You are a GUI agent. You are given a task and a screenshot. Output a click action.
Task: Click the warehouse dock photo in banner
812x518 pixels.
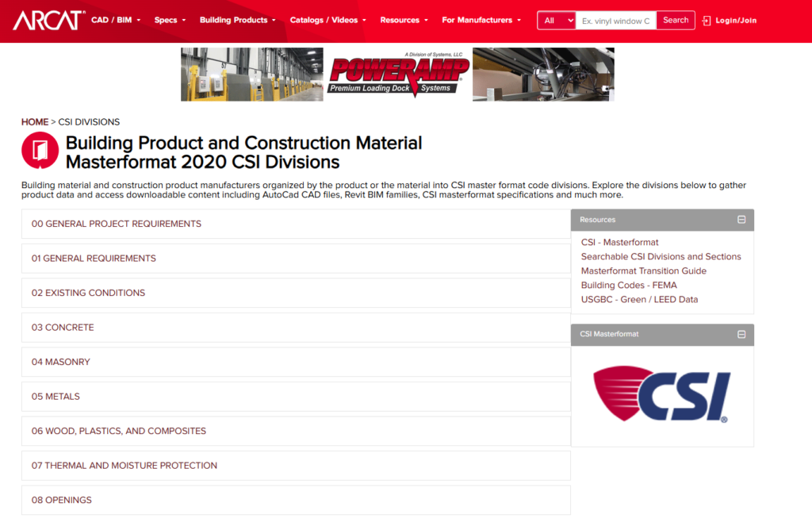251,75
